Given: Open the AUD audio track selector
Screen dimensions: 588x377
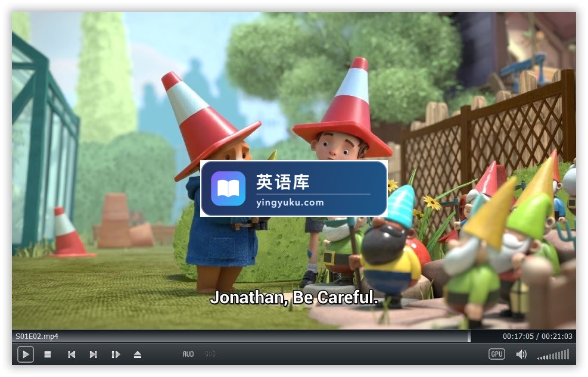Looking at the screenshot, I should pyautogui.click(x=188, y=354).
